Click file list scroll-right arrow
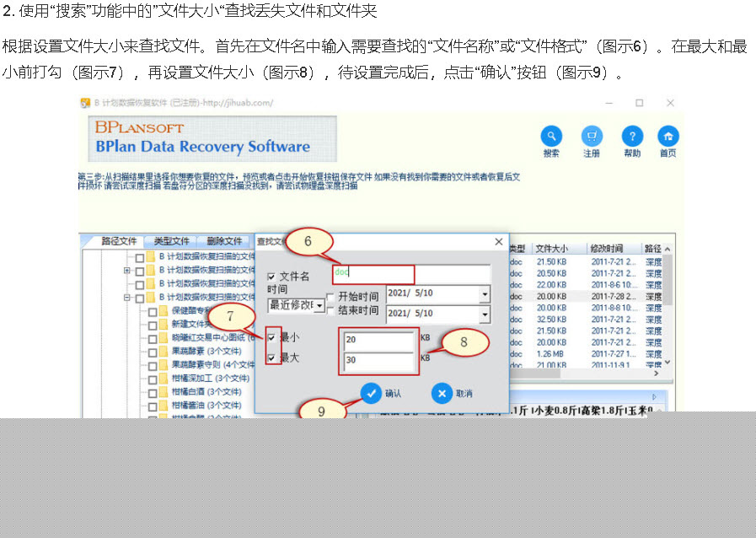This screenshot has width=756, height=538. [657, 373]
